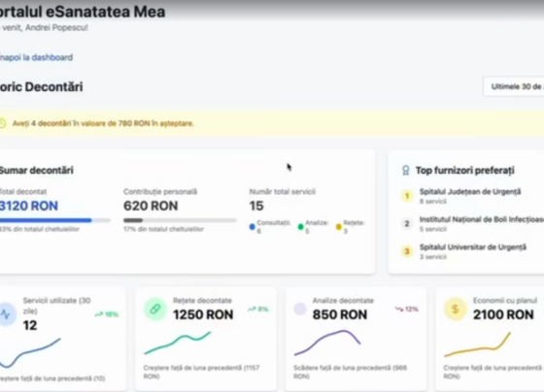Click the grey rank 2 badge
The image size is (544, 392).
407,223
